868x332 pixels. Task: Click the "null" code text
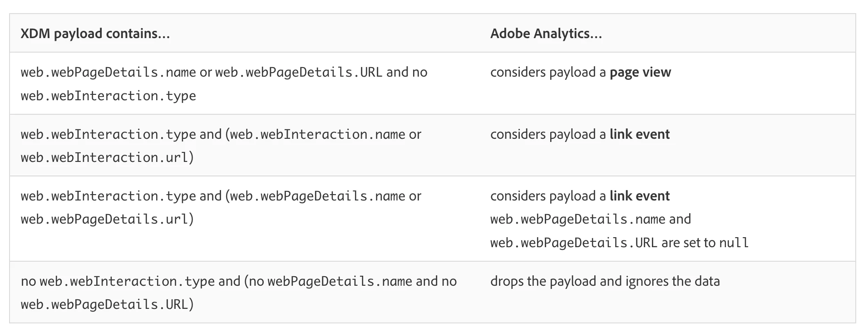(x=734, y=243)
